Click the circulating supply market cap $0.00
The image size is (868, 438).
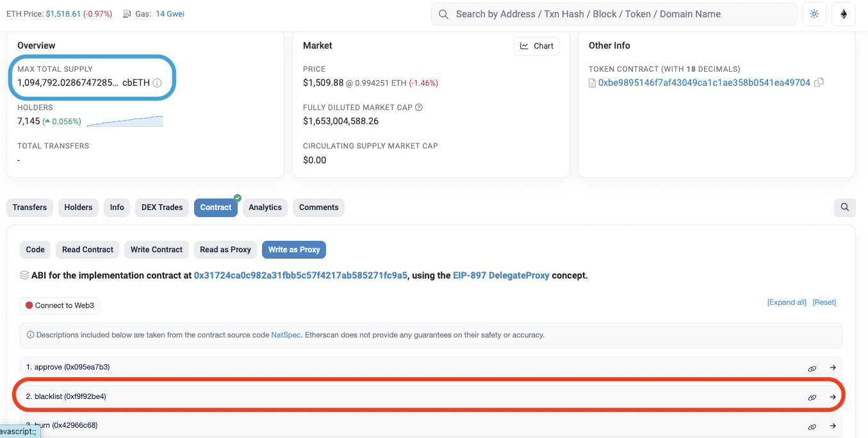pyautogui.click(x=315, y=160)
